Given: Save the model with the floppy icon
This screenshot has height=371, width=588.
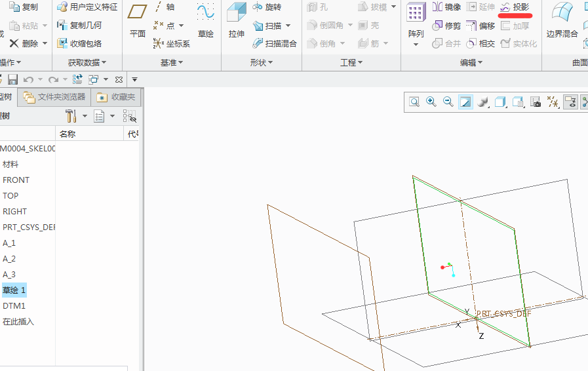Looking at the screenshot, I should click(12, 79).
